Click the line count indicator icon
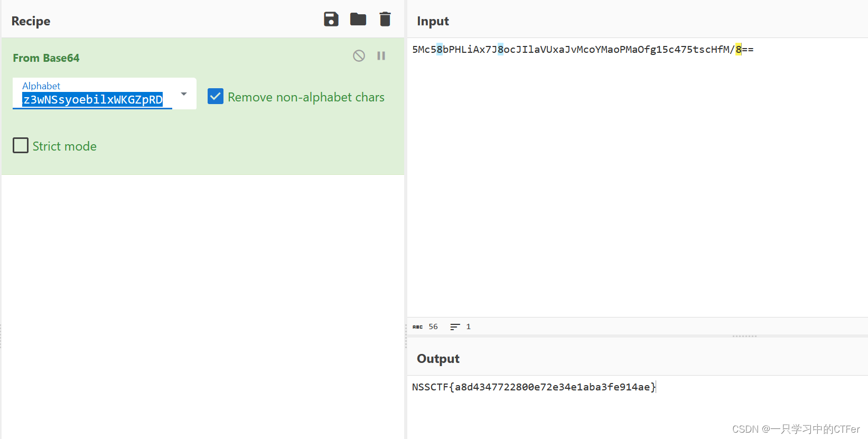Image resolution: width=868 pixels, height=439 pixels. (455, 327)
